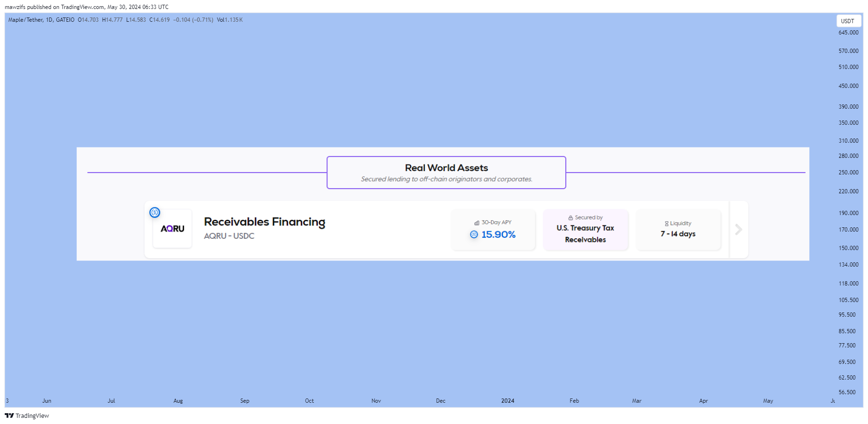This screenshot has height=424, width=868.
Task: Click the USDC icon beside 15.90%
Action: click(x=474, y=234)
